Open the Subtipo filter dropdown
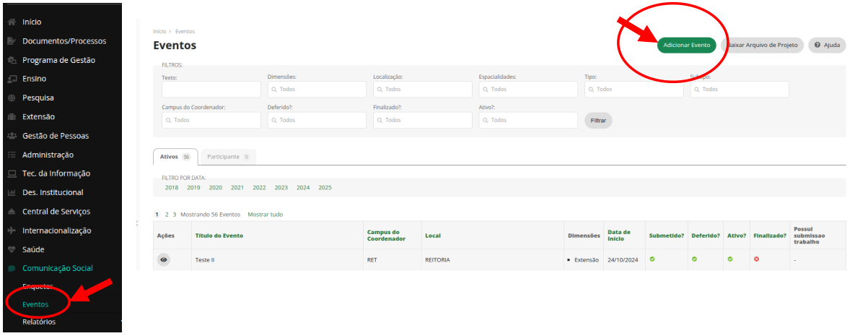Screen dimensions: 868x336 [740, 90]
